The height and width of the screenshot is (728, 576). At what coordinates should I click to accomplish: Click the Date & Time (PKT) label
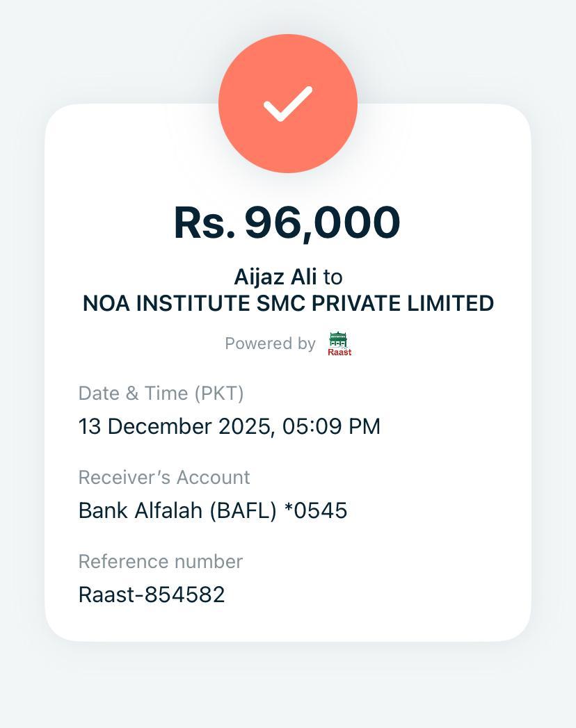(161, 394)
